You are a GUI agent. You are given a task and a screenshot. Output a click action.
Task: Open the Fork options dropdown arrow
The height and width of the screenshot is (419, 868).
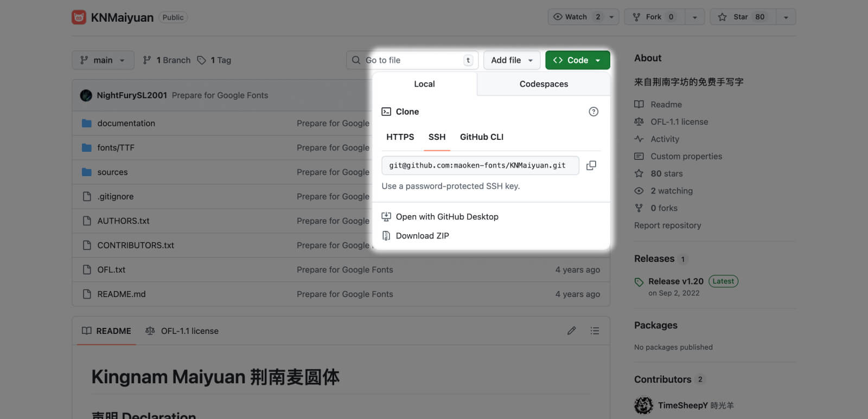pos(695,17)
